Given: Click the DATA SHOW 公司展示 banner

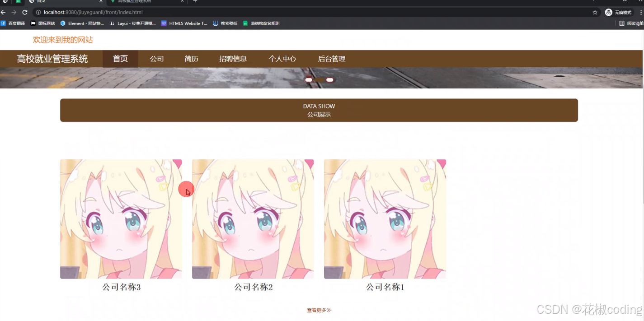Looking at the screenshot, I should pos(319,110).
